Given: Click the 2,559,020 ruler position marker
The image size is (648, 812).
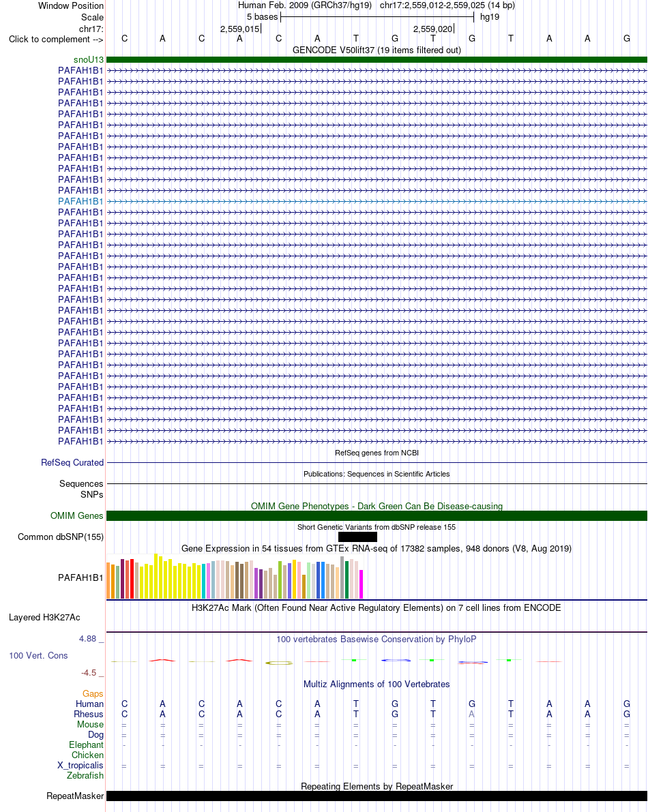Looking at the screenshot, I should pos(433,29).
